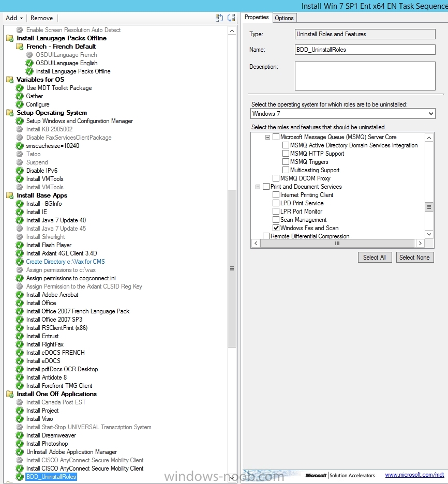448x484 pixels.
Task: Collapse the Print and Document Services node
Action: coord(258,187)
